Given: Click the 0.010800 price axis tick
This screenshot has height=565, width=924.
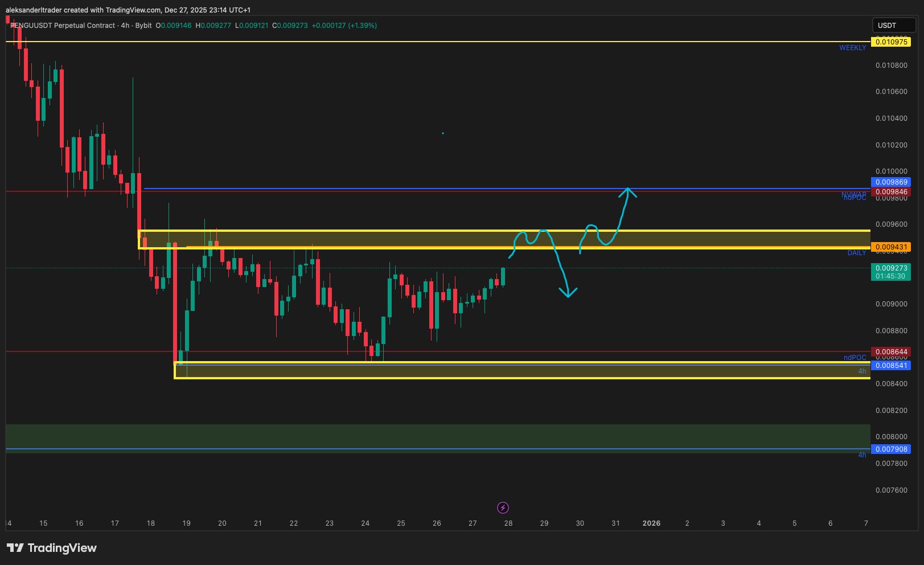Looking at the screenshot, I should click(x=892, y=65).
